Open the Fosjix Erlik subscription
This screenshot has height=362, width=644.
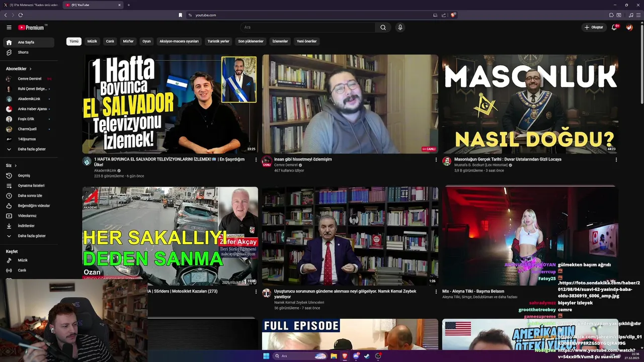29,119
